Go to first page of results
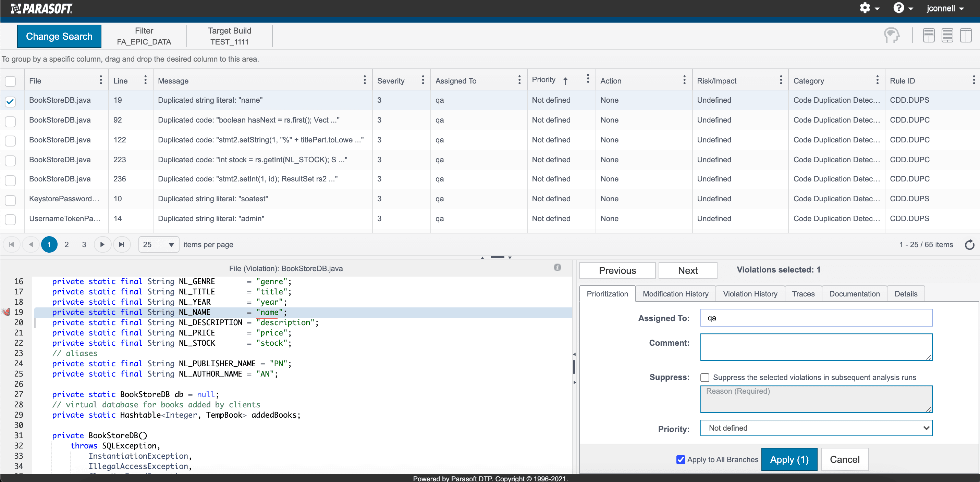This screenshot has width=980, height=482. point(11,244)
